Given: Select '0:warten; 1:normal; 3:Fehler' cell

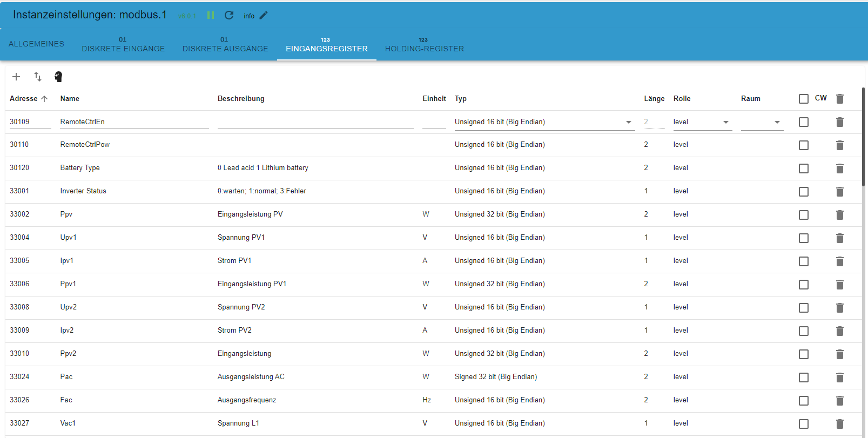Looking at the screenshot, I should coord(262,191).
